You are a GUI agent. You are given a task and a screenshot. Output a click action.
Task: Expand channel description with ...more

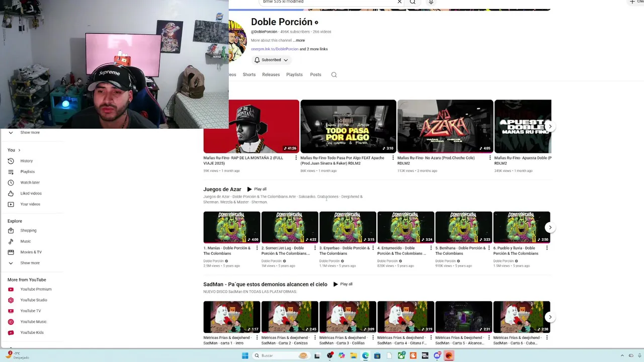(299, 40)
